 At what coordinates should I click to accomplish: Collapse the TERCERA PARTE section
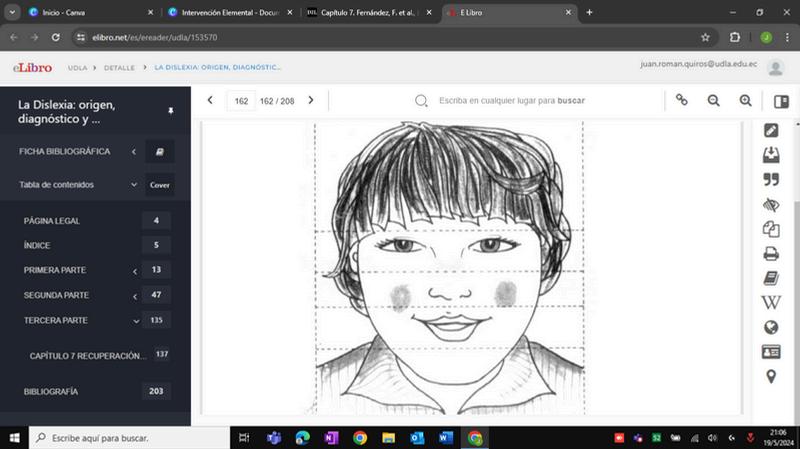135,321
